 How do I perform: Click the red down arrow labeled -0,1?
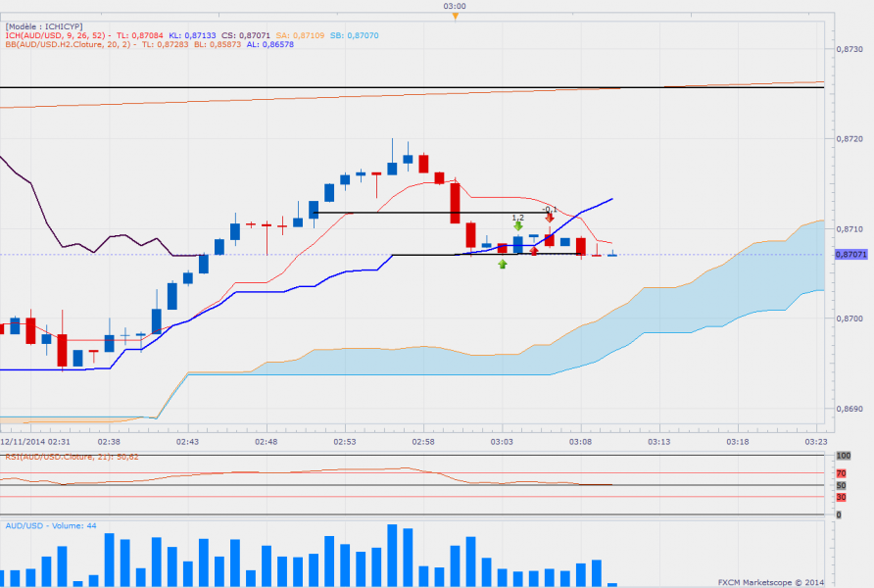point(550,218)
